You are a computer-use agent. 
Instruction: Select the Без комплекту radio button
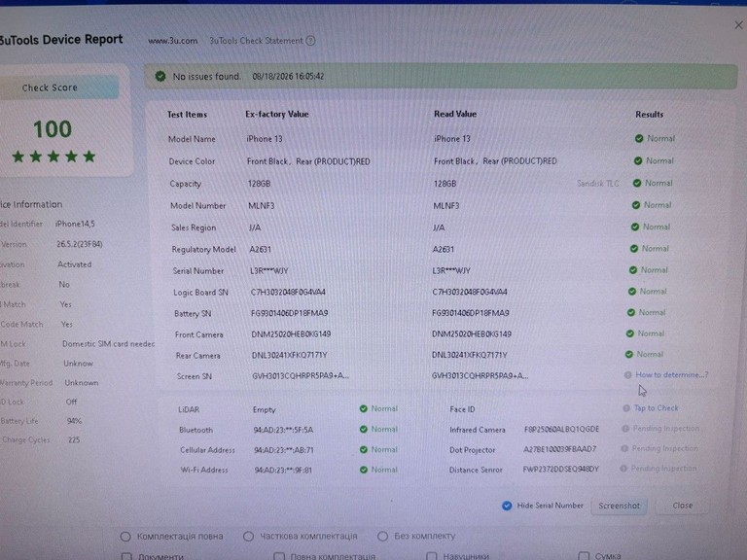(382, 537)
